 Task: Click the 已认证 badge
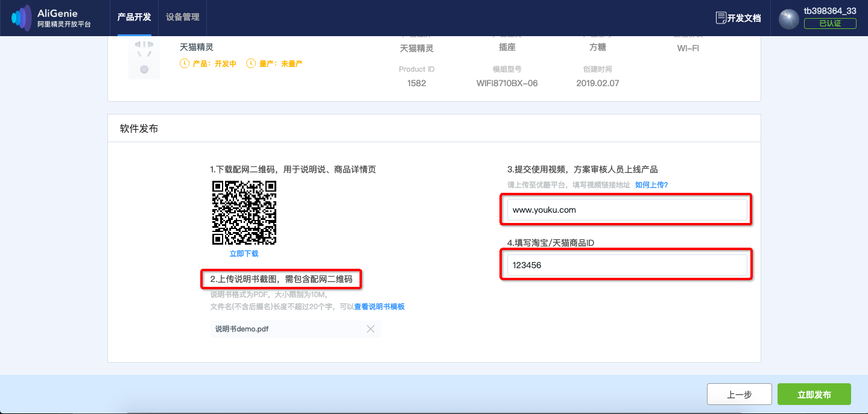[x=830, y=24]
